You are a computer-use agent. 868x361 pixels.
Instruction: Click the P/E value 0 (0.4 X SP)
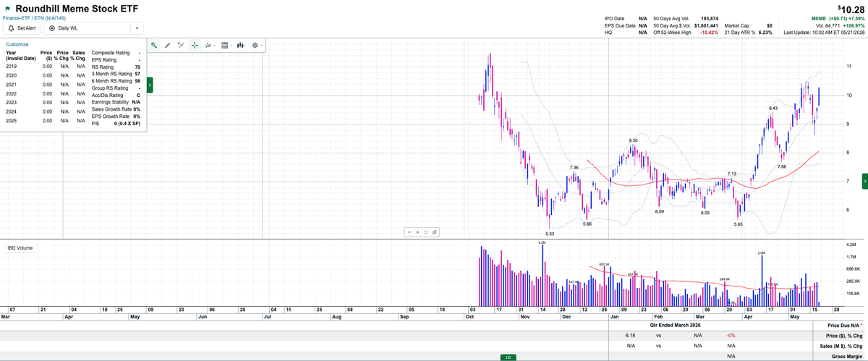coord(127,124)
